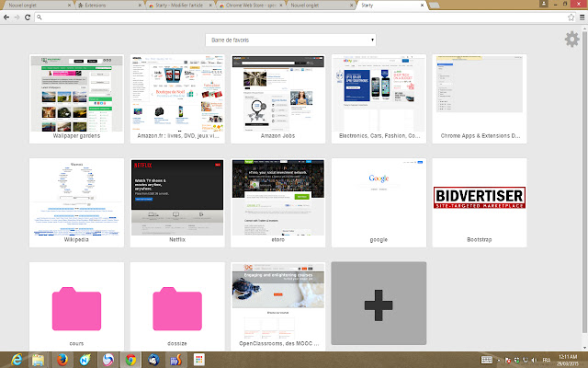
Task: Open Thunderbird from taskbar
Action: (x=153, y=360)
